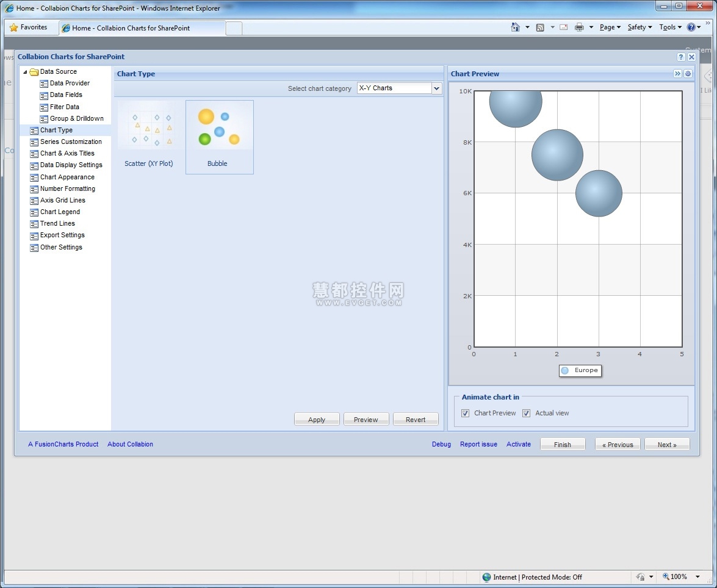Screen dimensions: 717x588
Task: Open Collabion dialog help icon
Action: tap(681, 57)
